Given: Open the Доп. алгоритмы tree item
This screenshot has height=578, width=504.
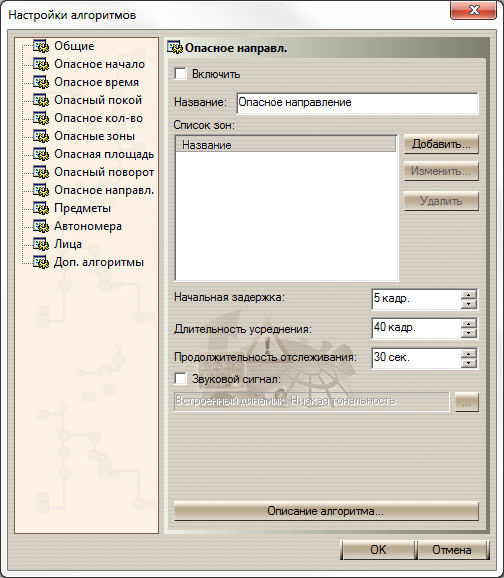Looking at the screenshot, I should tap(99, 262).
